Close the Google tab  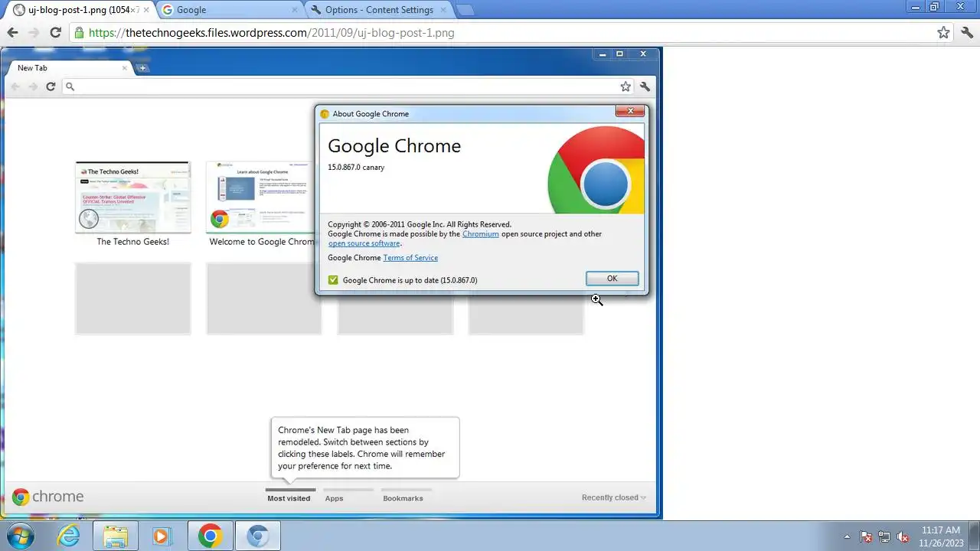[x=295, y=10]
